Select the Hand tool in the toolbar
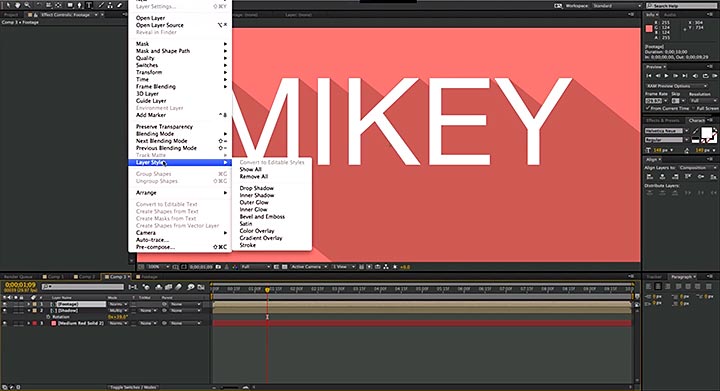The image size is (720, 391). tap(17, 6)
